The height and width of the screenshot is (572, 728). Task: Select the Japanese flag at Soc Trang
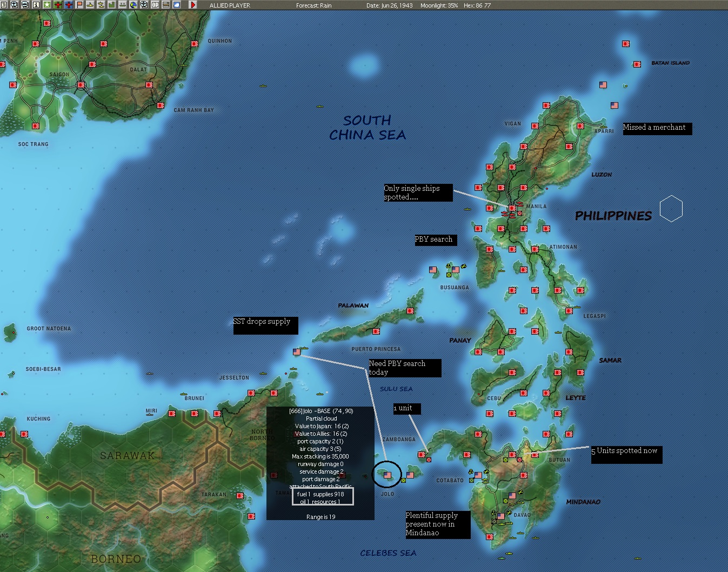tap(36, 126)
